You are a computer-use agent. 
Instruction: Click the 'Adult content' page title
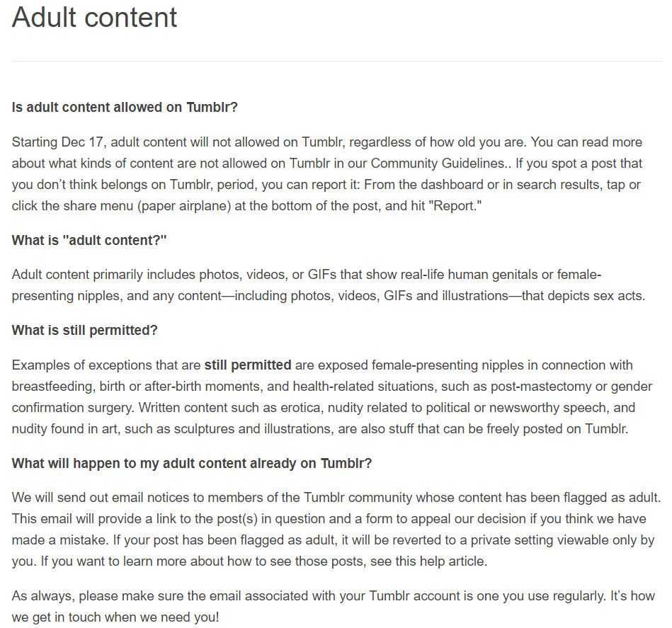point(94,18)
